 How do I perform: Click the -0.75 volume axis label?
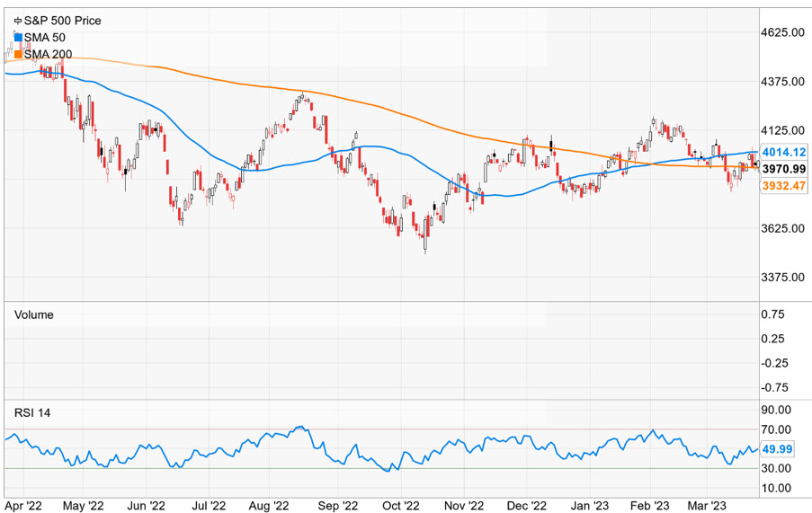(x=774, y=387)
